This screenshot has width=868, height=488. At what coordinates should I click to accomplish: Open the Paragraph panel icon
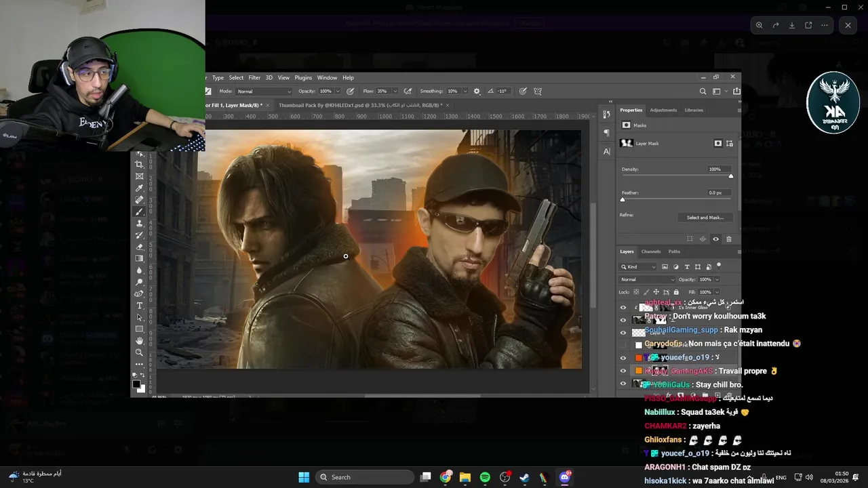(x=606, y=133)
